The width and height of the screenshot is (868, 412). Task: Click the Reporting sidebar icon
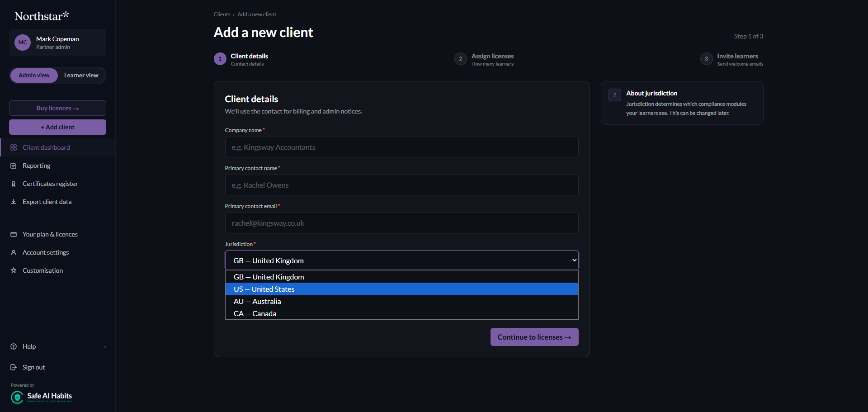click(x=14, y=166)
